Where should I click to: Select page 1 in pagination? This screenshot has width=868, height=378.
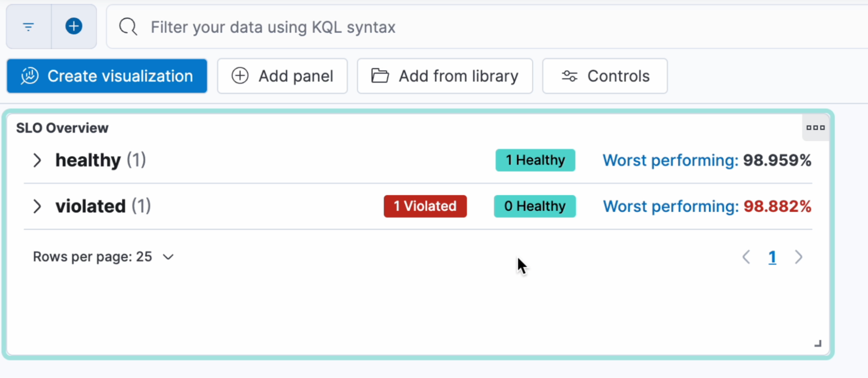click(772, 257)
